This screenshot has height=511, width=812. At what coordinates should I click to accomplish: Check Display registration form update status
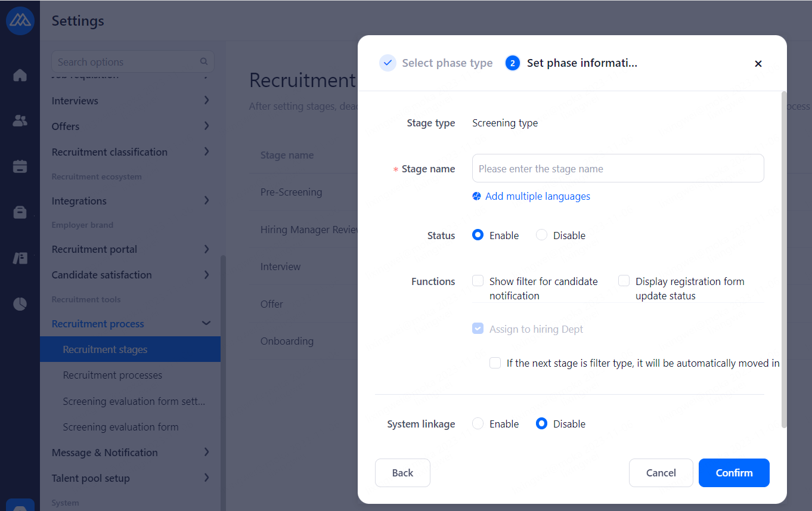624,281
